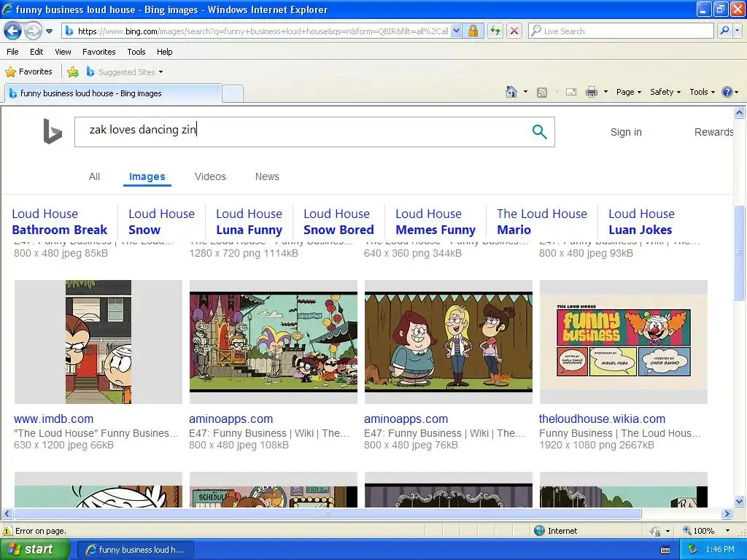The image size is (747, 560).
Task: Select Loud House Luan Jokes suggestion
Action: click(641, 222)
